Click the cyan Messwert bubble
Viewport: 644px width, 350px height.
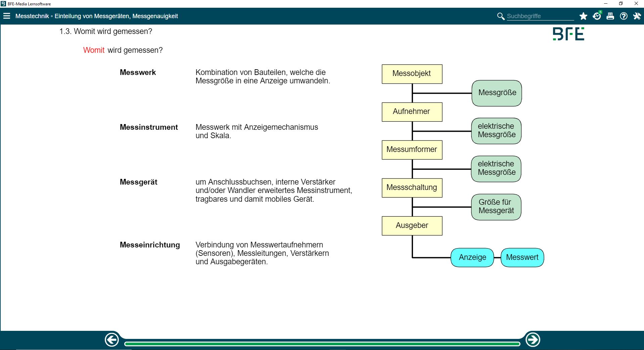(x=522, y=258)
